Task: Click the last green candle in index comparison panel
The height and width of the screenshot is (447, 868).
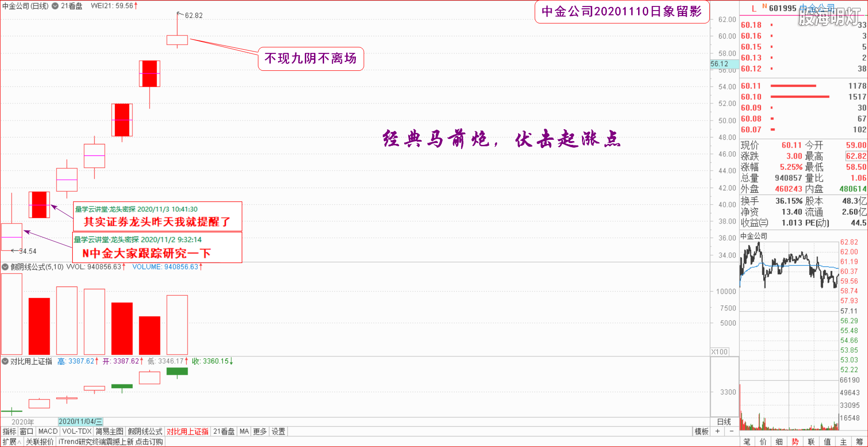Action: tap(177, 372)
